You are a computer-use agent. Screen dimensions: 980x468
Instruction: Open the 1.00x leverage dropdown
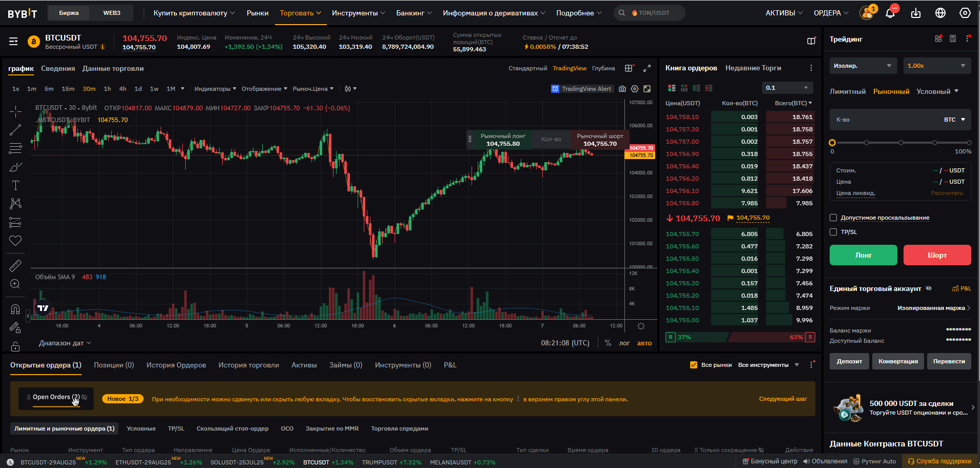(936, 66)
